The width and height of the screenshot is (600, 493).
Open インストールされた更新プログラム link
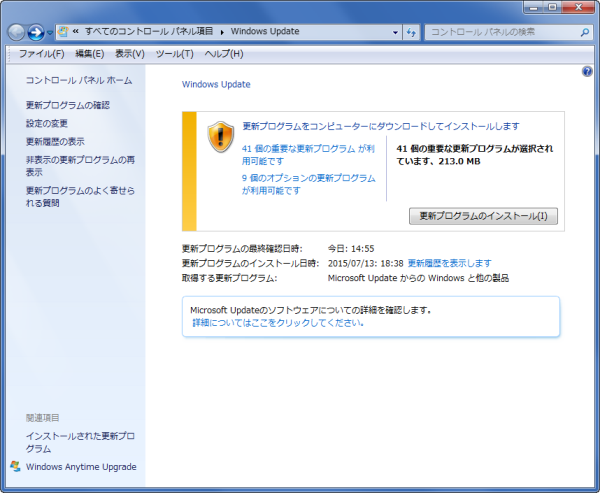pos(80,442)
